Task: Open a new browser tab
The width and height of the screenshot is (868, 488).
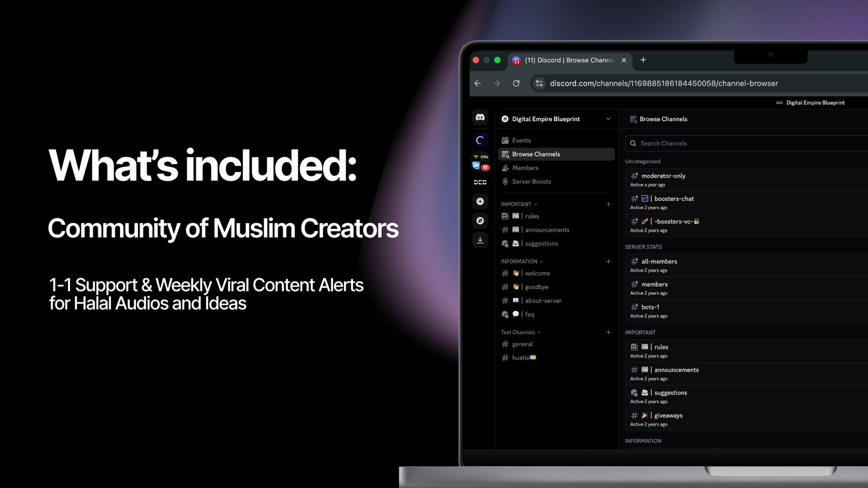Action: pos(643,60)
